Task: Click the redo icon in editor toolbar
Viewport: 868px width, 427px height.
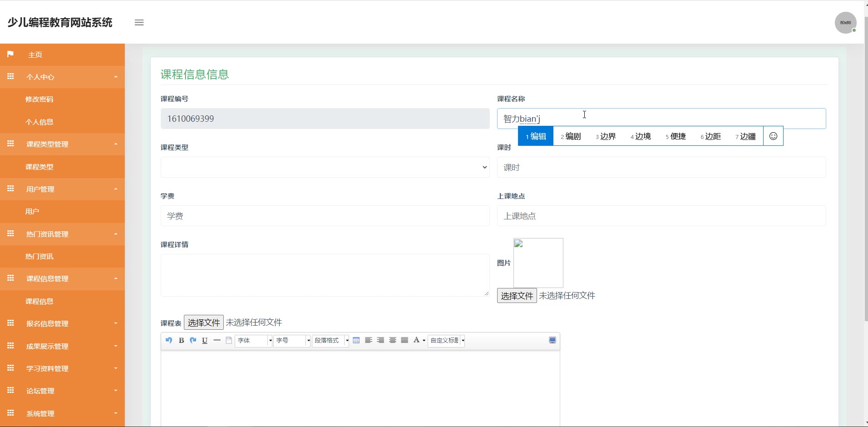Action: pyautogui.click(x=193, y=340)
